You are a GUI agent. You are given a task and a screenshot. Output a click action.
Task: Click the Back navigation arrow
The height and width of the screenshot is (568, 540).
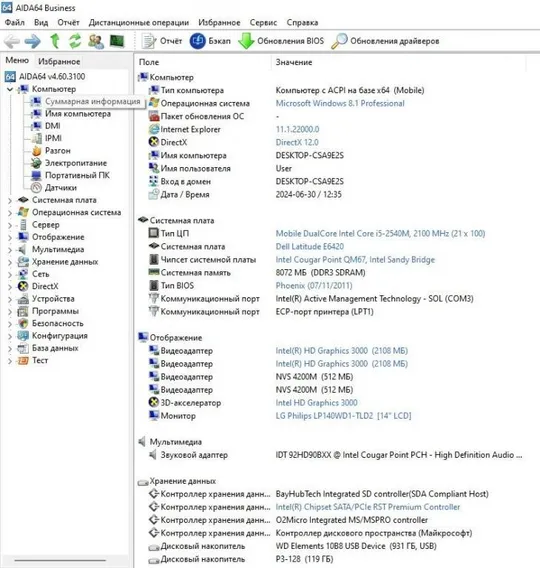(12, 41)
